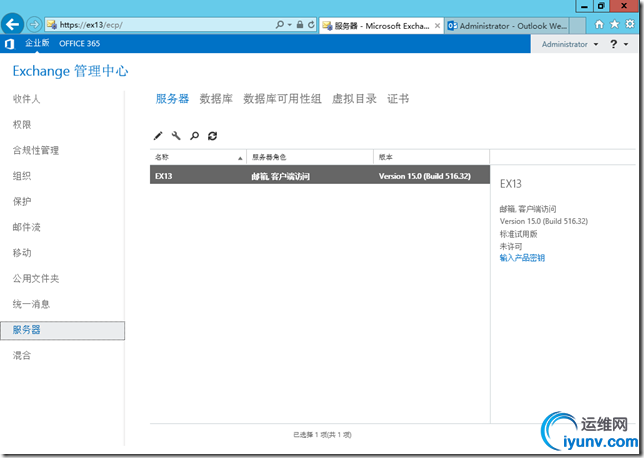Click the 输入产品密钥 link
Viewport: 644px width, 458px height.
coord(522,258)
